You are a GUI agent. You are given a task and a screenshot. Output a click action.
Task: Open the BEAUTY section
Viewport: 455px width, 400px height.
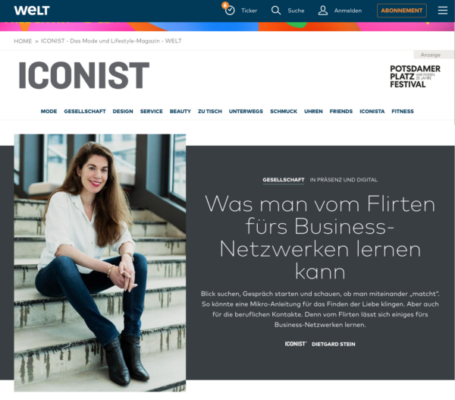tap(180, 111)
